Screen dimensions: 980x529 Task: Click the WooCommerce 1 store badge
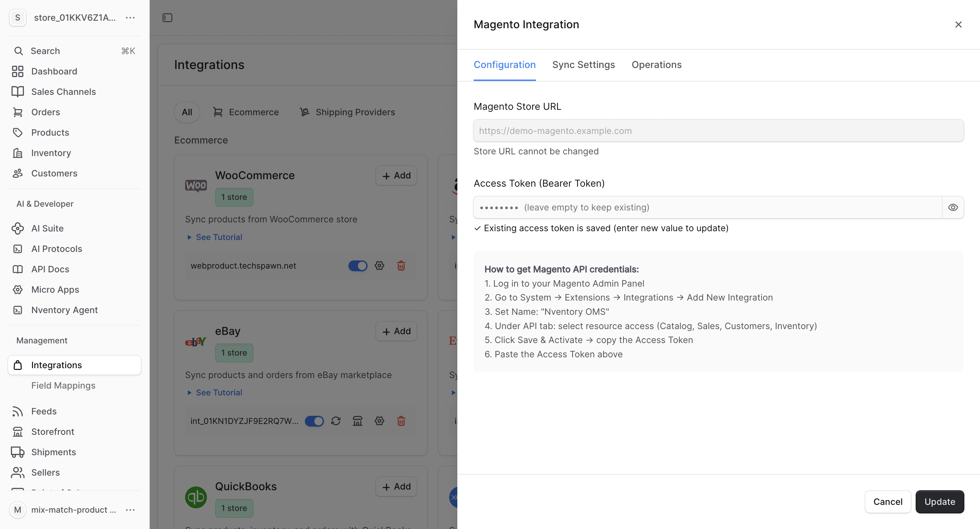234,197
